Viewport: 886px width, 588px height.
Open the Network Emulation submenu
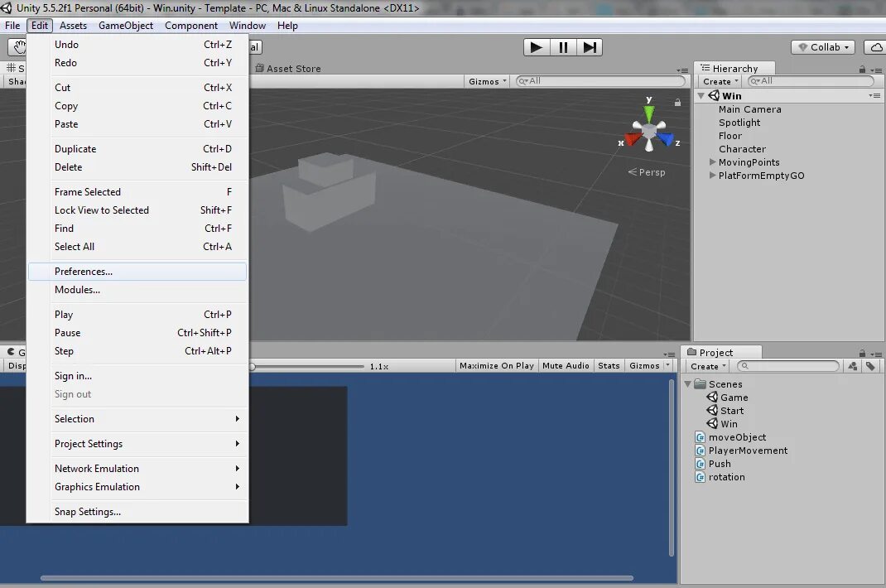click(137, 469)
